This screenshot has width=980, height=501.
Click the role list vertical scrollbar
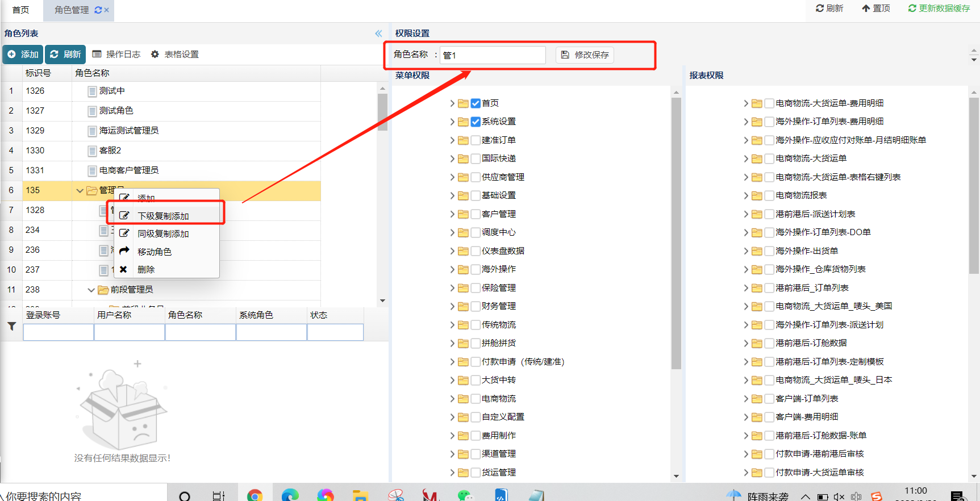tap(382, 112)
